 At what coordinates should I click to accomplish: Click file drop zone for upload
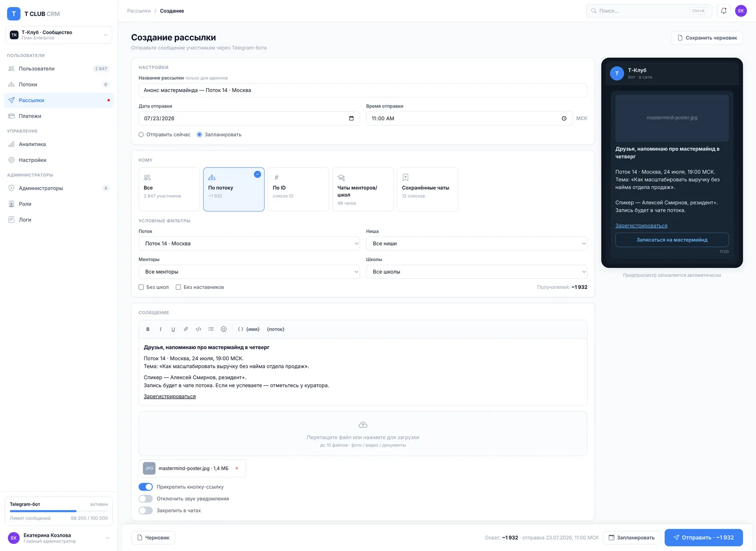(x=363, y=434)
